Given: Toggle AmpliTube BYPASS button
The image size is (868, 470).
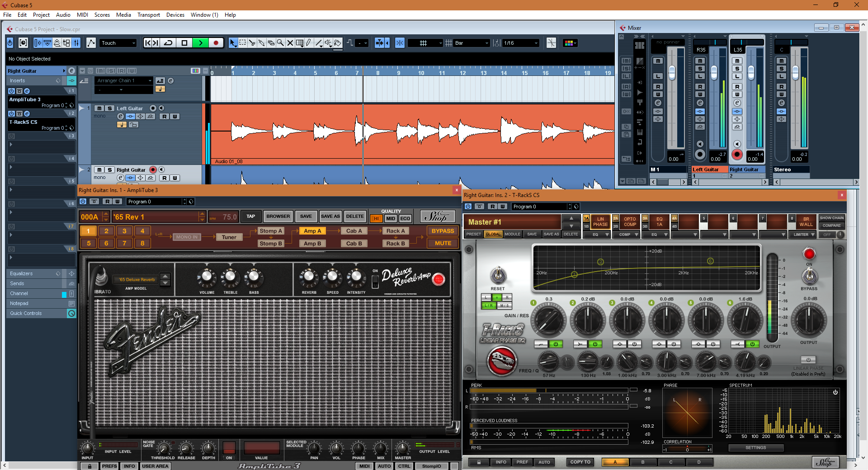Looking at the screenshot, I should (x=443, y=231).
